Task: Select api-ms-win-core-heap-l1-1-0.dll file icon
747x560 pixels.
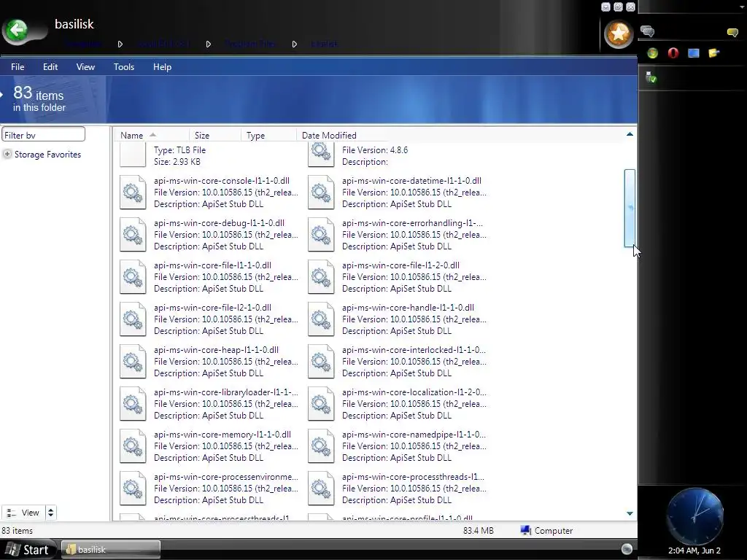Action: 133,362
